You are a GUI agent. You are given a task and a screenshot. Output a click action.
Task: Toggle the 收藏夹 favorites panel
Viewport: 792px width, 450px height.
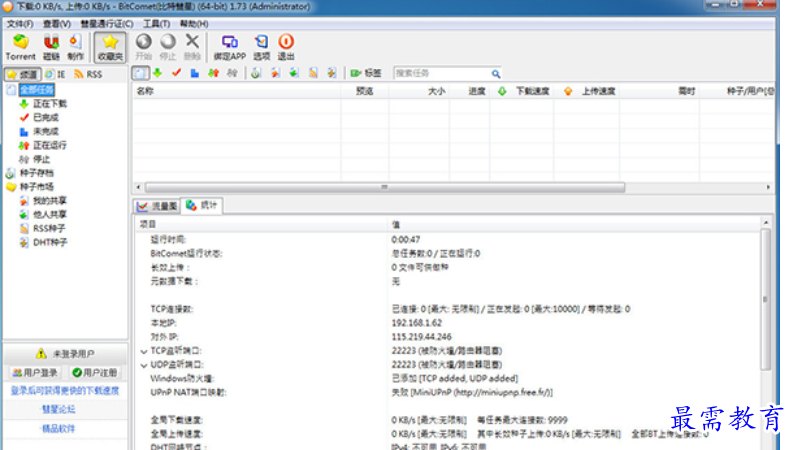click(x=110, y=47)
